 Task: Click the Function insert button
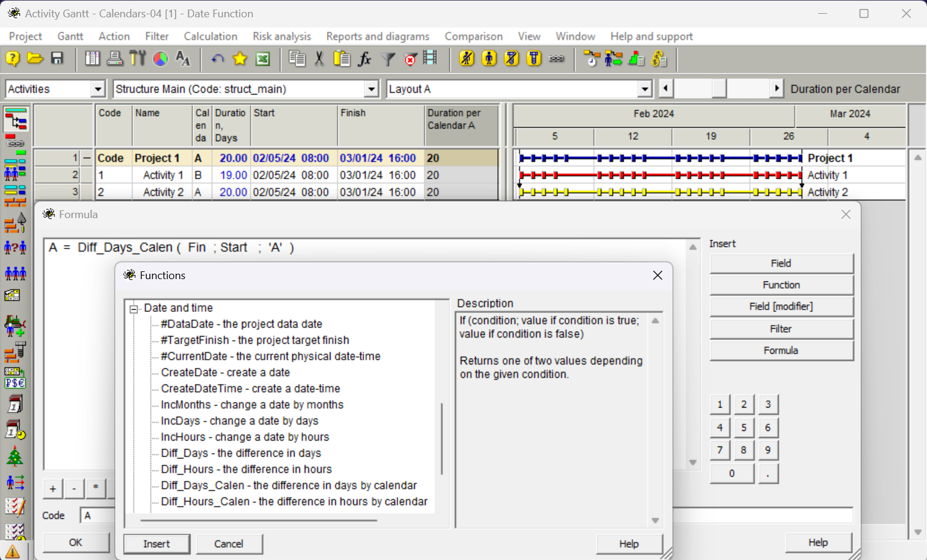(781, 285)
